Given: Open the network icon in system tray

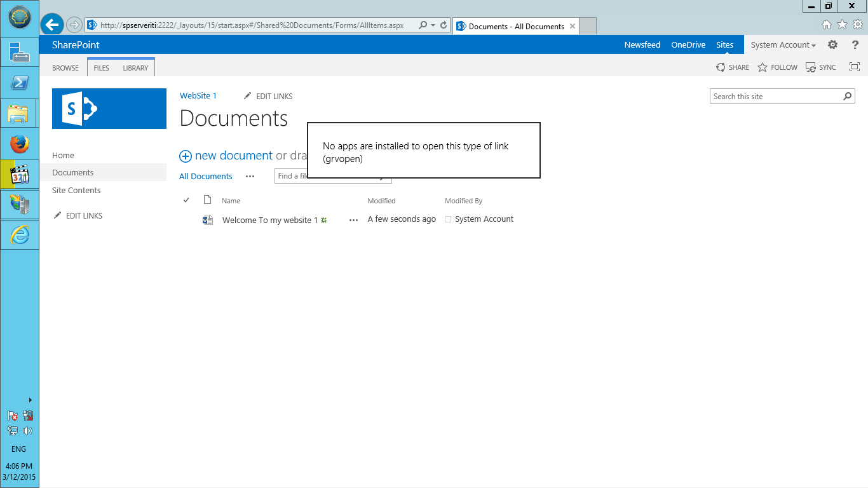Looking at the screenshot, I should [x=13, y=431].
